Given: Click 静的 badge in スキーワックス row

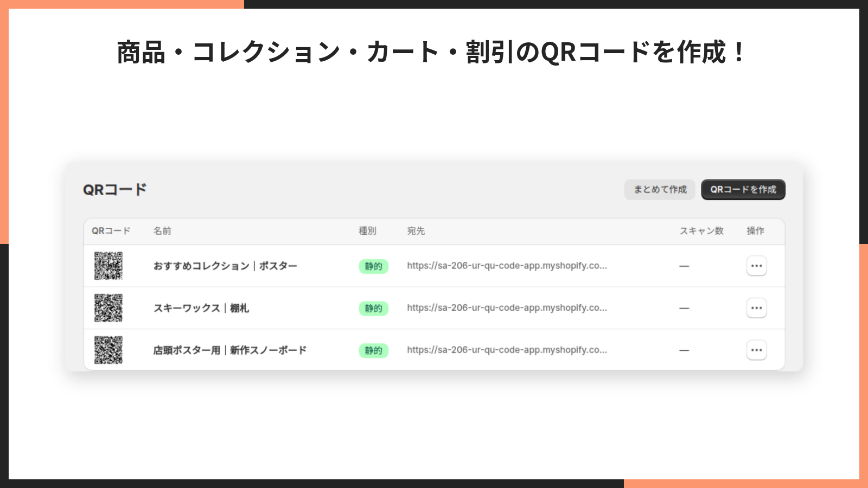Looking at the screenshot, I should [x=373, y=309].
